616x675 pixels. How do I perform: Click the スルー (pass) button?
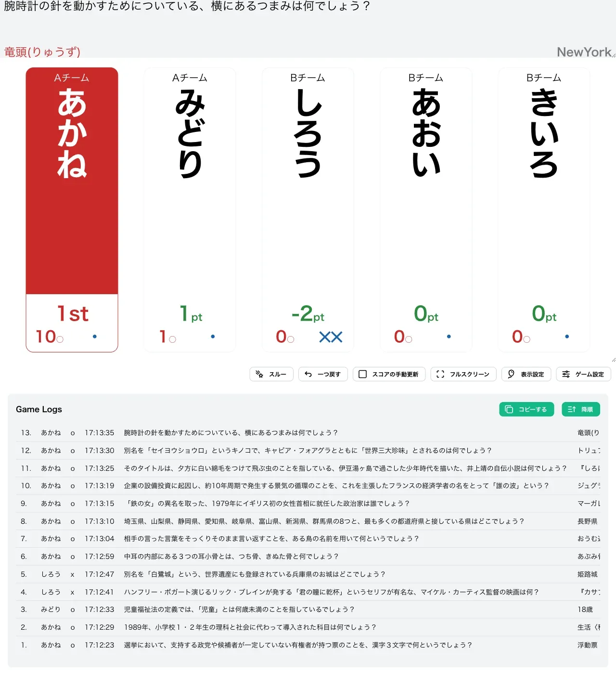(x=271, y=374)
